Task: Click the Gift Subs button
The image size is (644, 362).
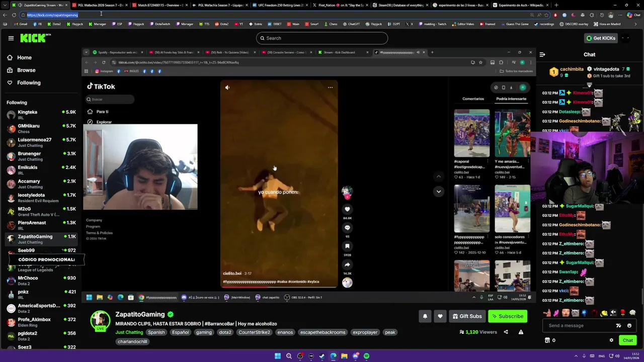Action: coord(467,316)
